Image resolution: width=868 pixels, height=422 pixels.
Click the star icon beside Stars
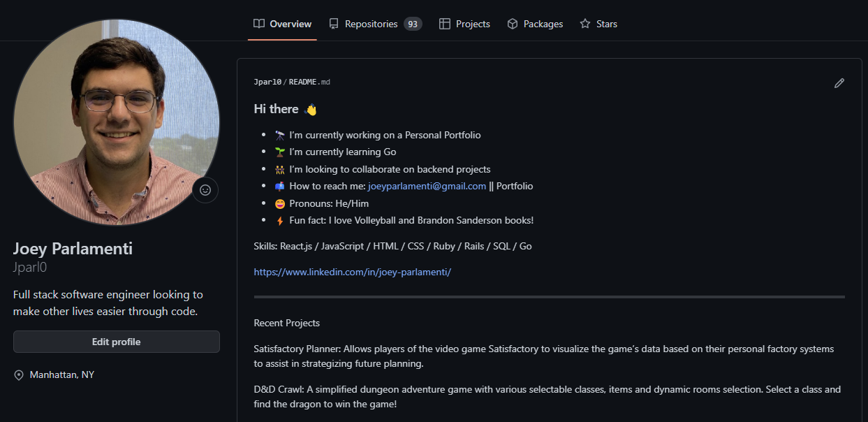coord(584,24)
